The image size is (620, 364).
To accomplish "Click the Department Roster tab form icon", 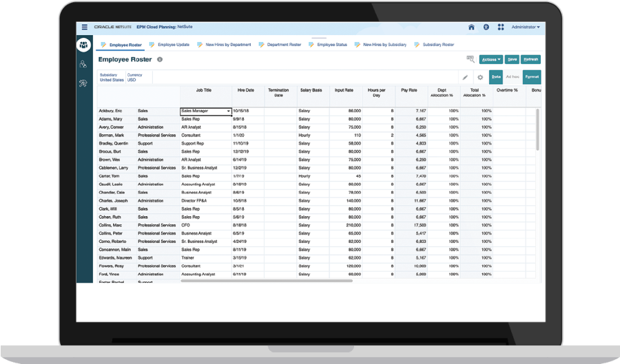I will pos(261,45).
